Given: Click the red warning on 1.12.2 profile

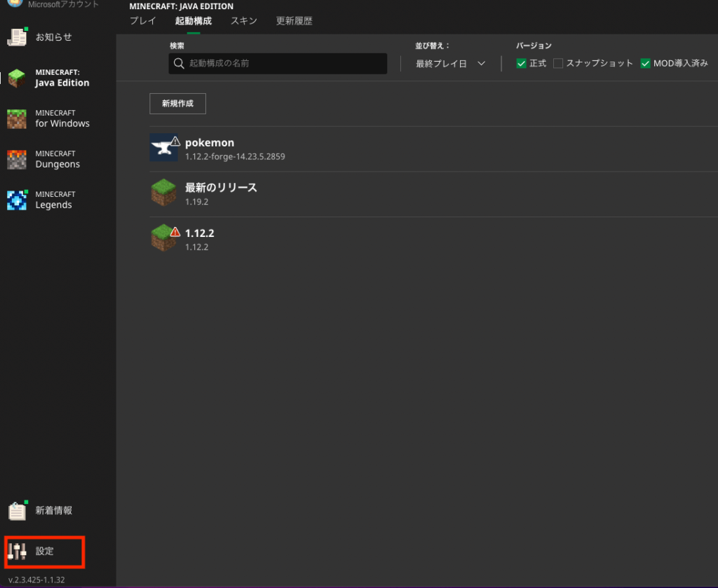Looking at the screenshot, I should (175, 232).
